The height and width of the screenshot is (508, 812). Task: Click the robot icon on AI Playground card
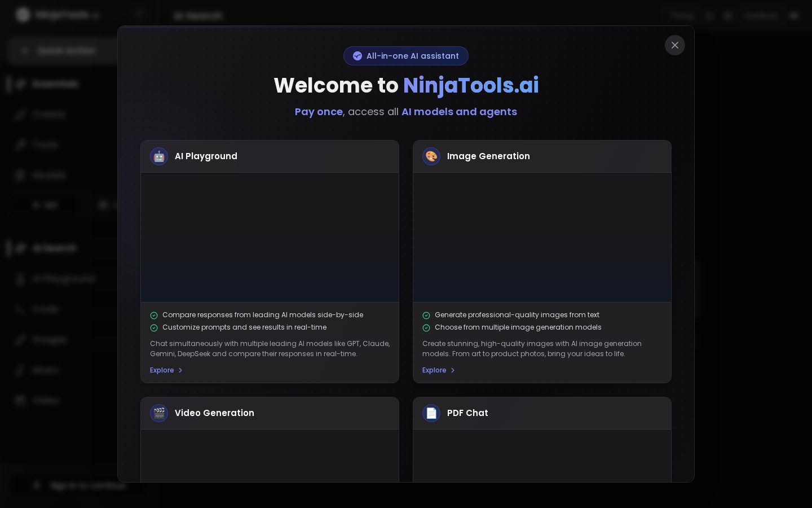click(159, 156)
